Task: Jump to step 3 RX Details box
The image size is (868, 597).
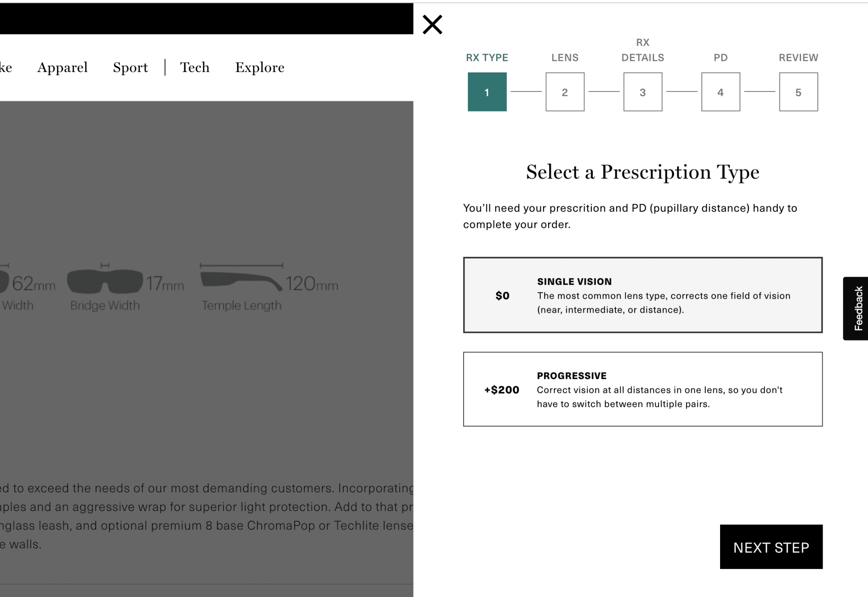Action: point(643,92)
